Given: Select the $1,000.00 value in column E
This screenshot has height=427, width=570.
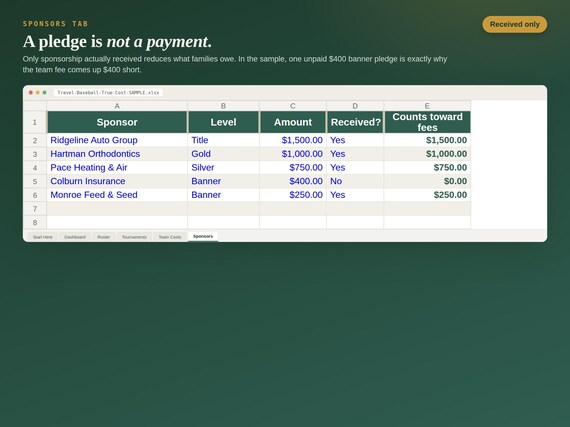Looking at the screenshot, I should (x=427, y=154).
